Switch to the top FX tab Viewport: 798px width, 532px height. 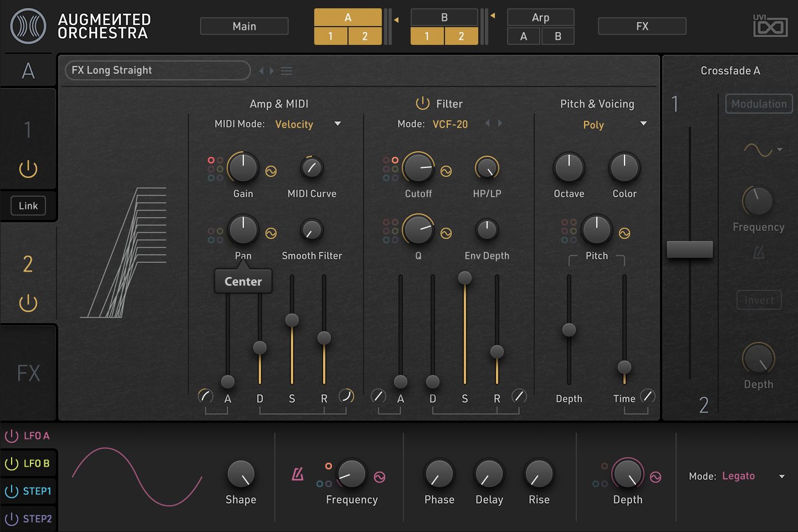pyautogui.click(x=642, y=26)
